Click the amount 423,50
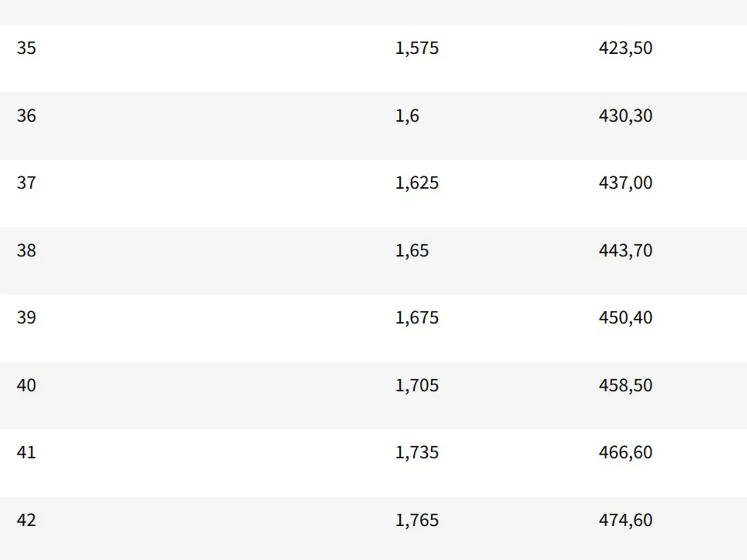The image size is (747, 560). (625, 48)
